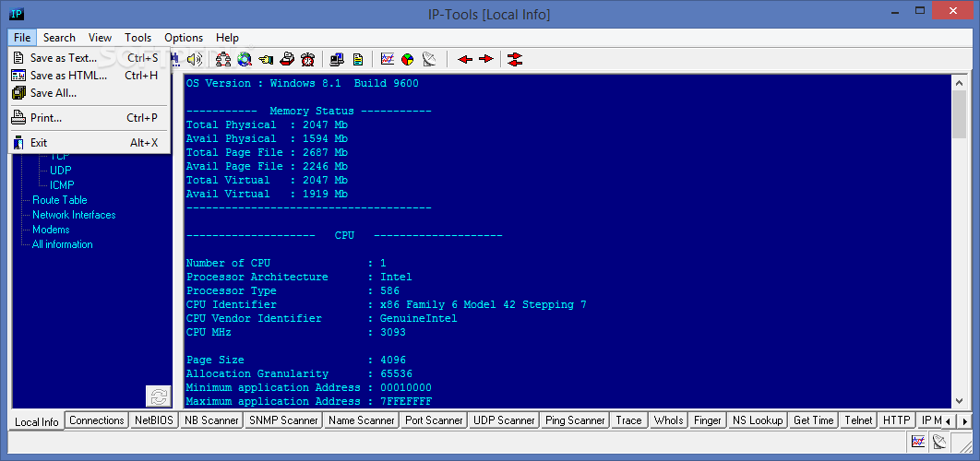Image resolution: width=980 pixels, height=461 pixels.
Task: Choose Save as HTML from File menu
Action: pos(90,76)
